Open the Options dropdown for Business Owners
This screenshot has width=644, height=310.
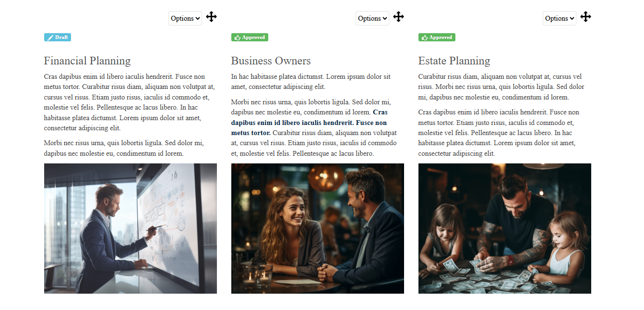(x=372, y=18)
